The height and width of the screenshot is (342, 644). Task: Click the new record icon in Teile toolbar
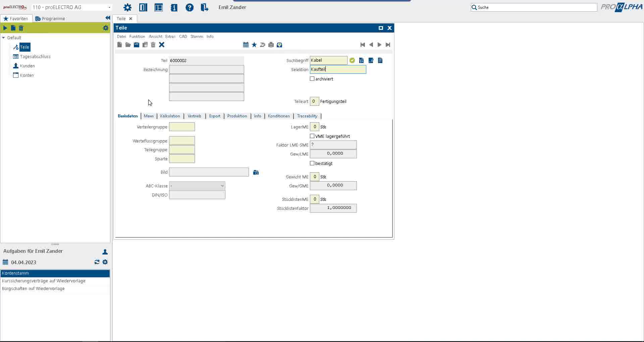(120, 45)
